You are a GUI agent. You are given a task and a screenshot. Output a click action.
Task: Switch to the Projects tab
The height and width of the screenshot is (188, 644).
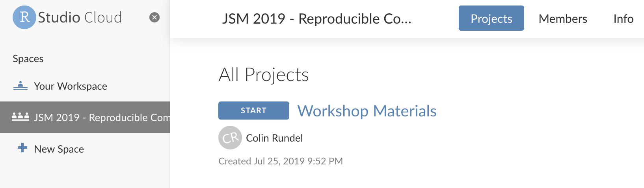click(x=491, y=18)
